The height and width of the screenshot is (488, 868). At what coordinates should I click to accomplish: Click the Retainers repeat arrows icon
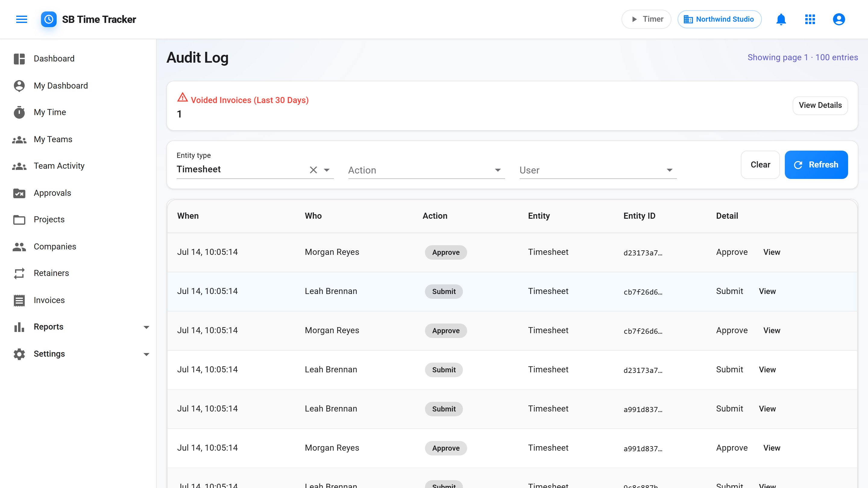coord(19,273)
